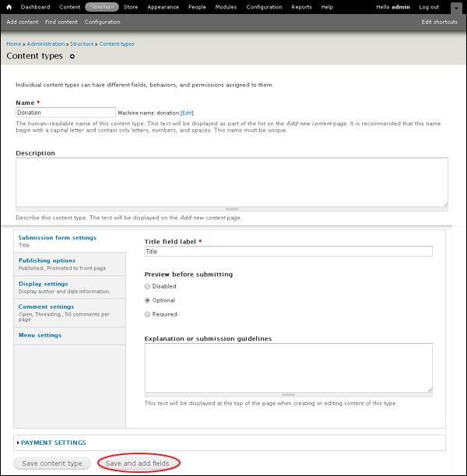
Task: Open the Modules menu
Action: 226,7
